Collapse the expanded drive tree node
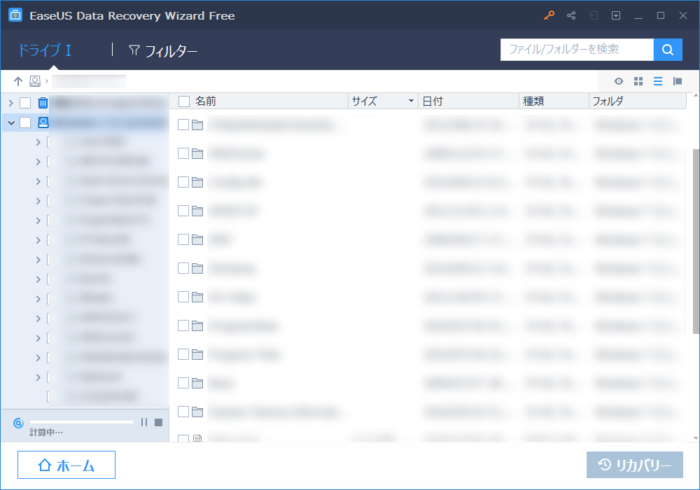This screenshot has width=700, height=490. (11, 123)
